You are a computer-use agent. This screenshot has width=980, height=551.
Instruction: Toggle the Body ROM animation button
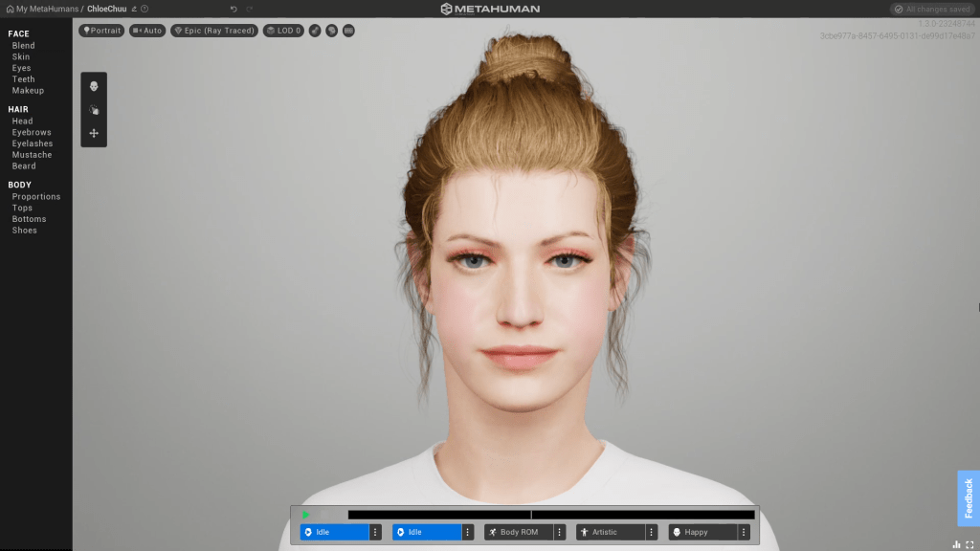518,532
